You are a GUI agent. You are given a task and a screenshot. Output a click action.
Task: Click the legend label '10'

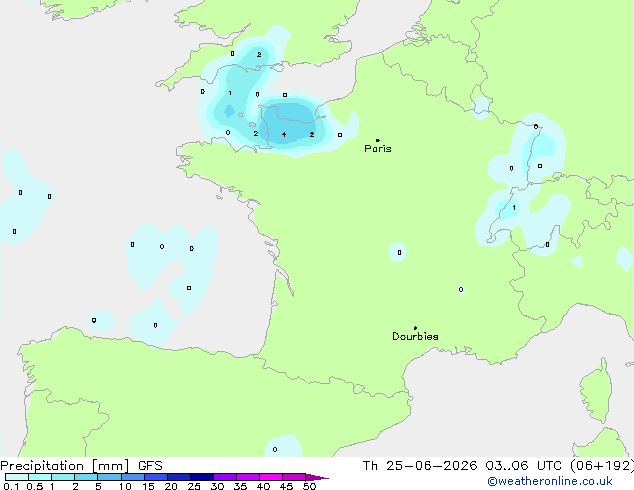click(125, 486)
